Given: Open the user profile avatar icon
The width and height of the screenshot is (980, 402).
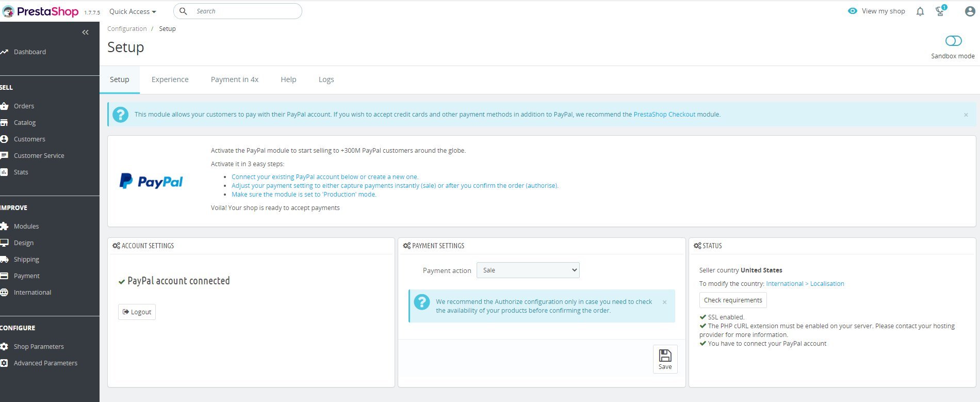Looking at the screenshot, I should tap(970, 11).
